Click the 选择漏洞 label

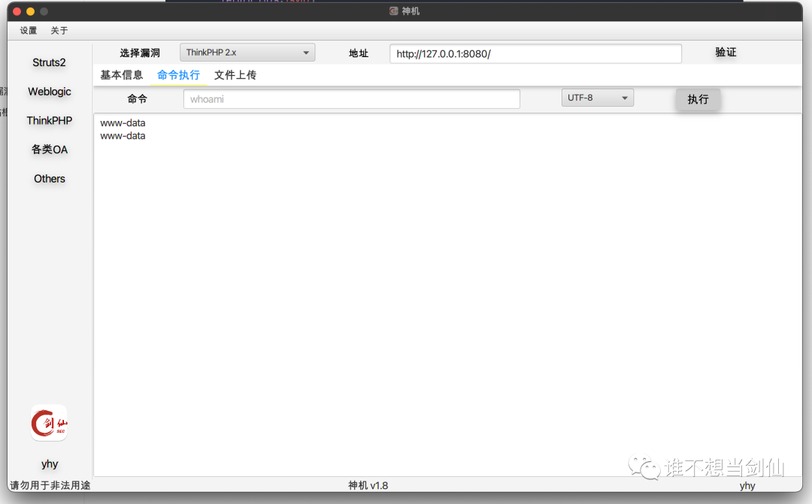(140, 53)
